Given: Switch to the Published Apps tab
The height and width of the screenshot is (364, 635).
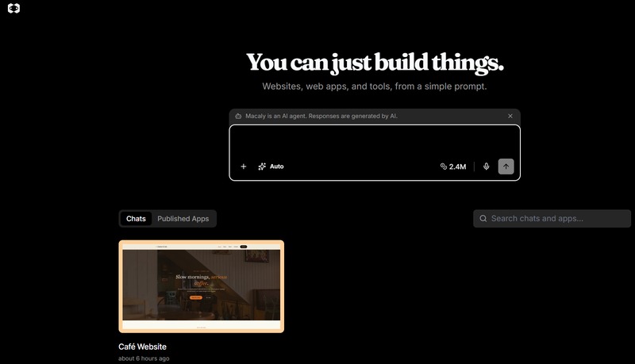Looking at the screenshot, I should tap(183, 219).
